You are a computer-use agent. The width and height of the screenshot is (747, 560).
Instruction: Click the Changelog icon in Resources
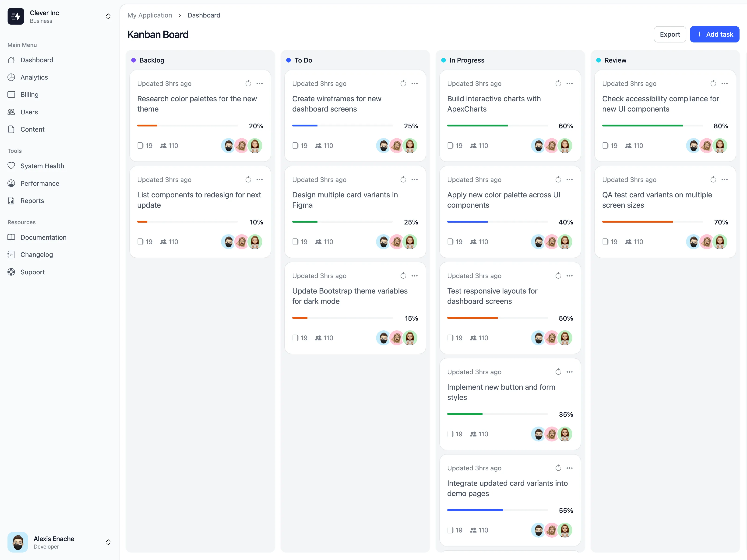(x=11, y=255)
